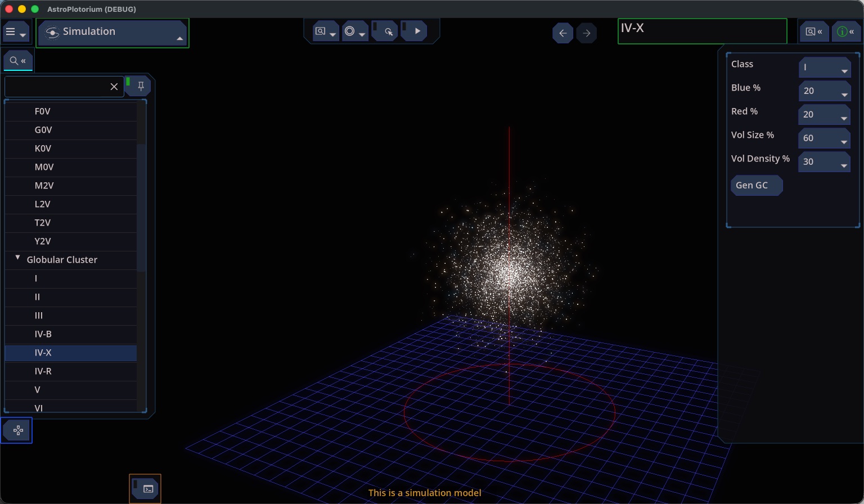
Task: Toggle simulation playback with the play button
Action: (x=414, y=31)
